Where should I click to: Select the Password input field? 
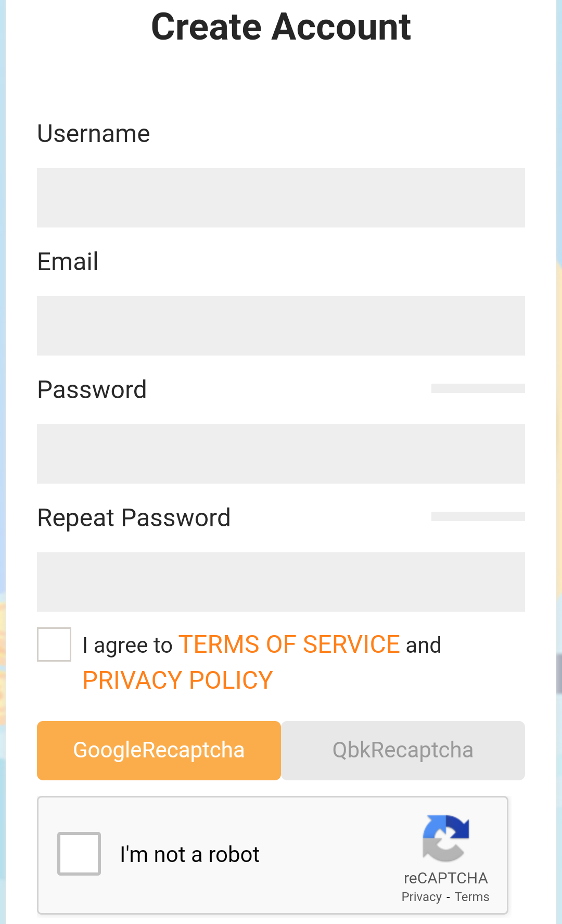click(281, 454)
